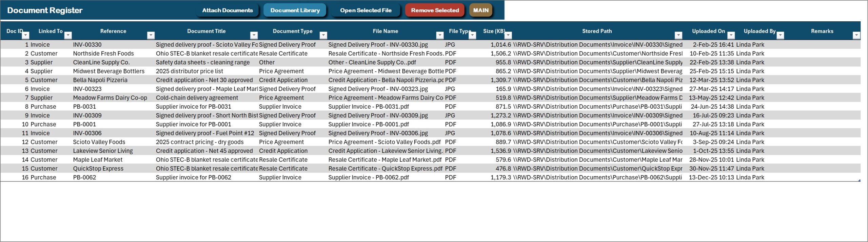Open Remarks column filter dropdown
This screenshot has width=868, height=242.
[856, 35]
